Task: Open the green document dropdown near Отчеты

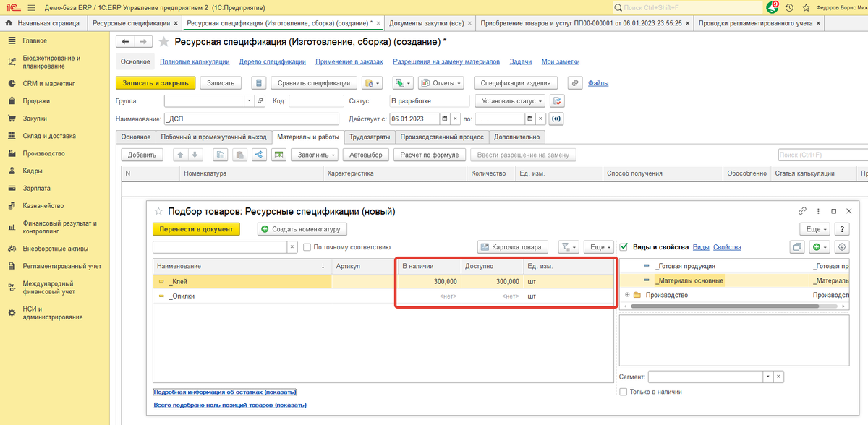Action: 402,83
